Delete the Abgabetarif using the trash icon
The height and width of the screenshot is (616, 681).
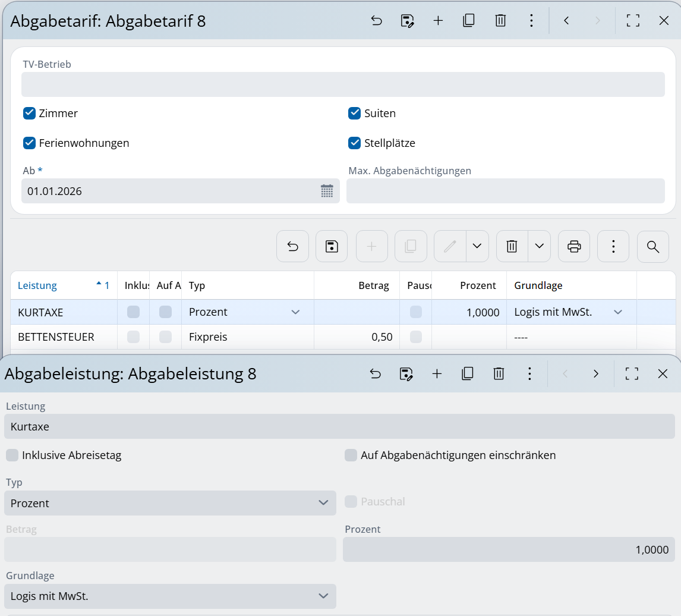coord(500,21)
